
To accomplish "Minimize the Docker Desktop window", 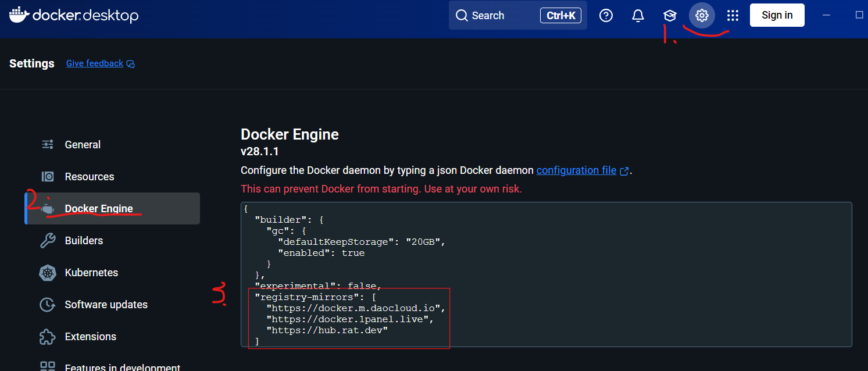I will 827,15.
